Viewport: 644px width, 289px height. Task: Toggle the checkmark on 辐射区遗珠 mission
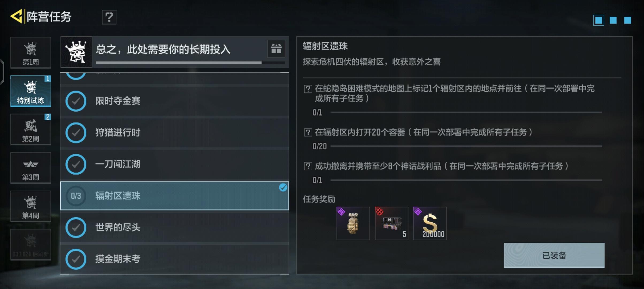(x=283, y=188)
